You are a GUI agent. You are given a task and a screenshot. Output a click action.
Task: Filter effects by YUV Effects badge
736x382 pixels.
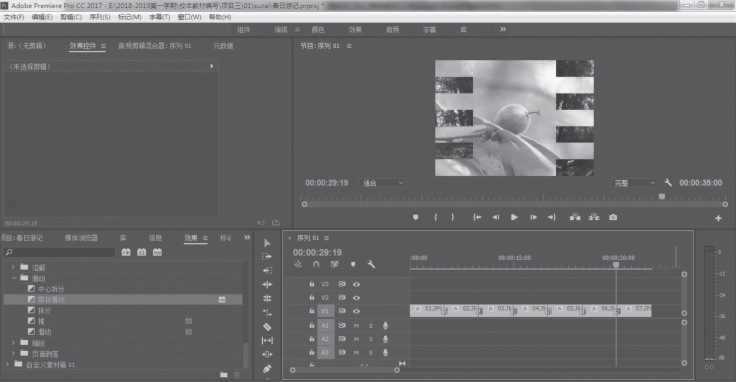tap(157, 252)
